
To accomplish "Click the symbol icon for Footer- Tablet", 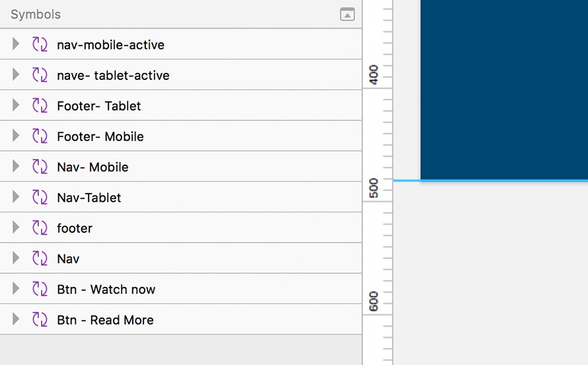I will (40, 106).
